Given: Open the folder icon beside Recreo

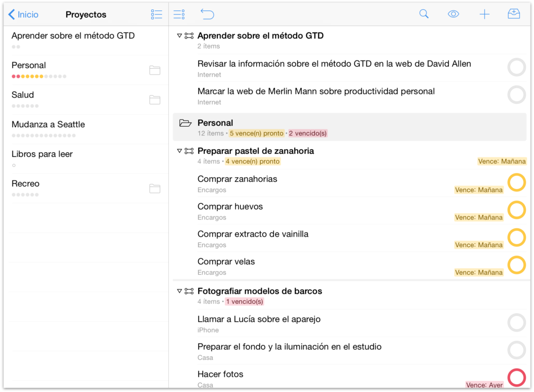Looking at the screenshot, I should tap(155, 188).
